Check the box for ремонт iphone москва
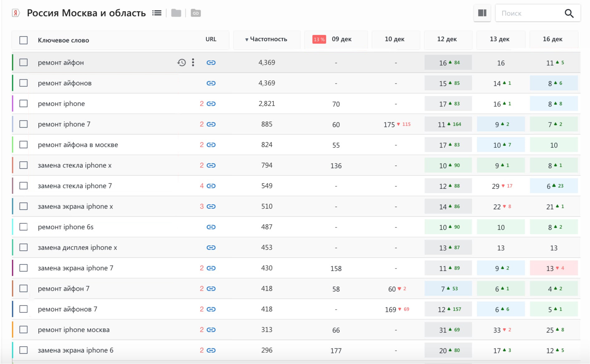 pyautogui.click(x=23, y=329)
